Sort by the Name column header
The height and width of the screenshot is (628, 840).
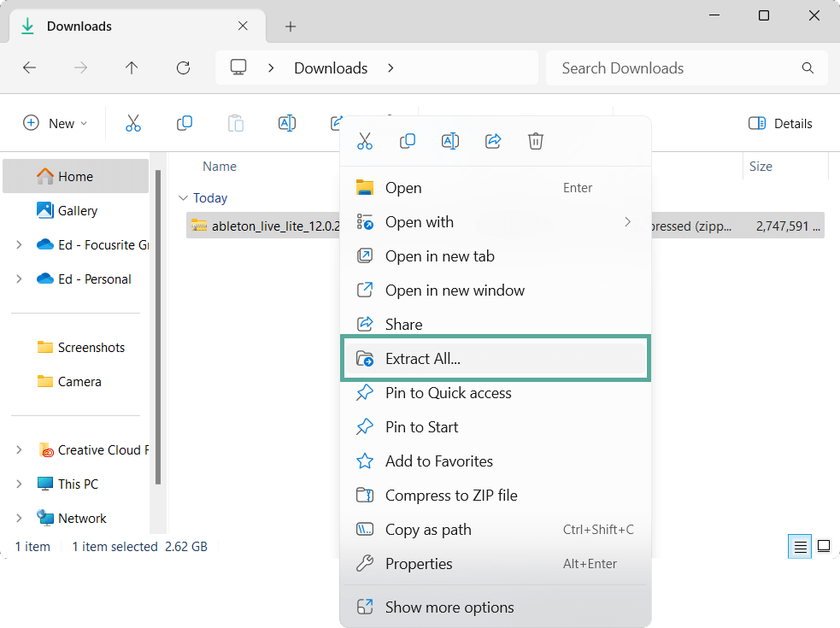point(219,167)
